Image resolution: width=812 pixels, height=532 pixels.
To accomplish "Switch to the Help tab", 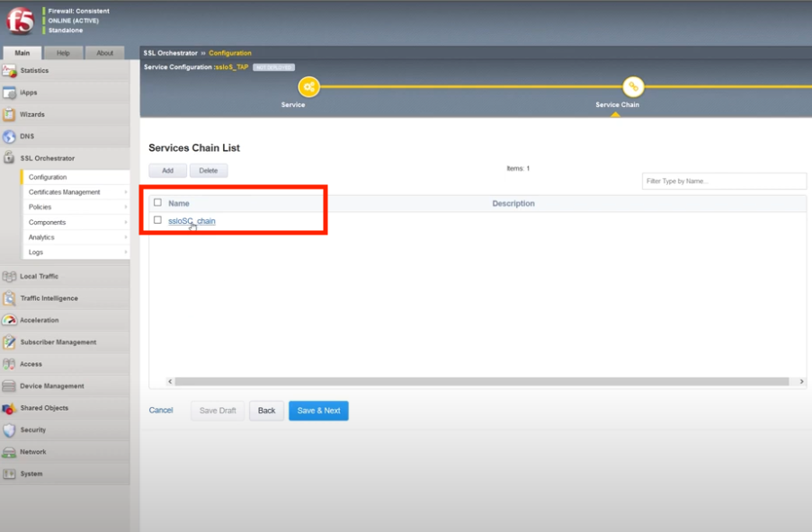I will 63,53.
